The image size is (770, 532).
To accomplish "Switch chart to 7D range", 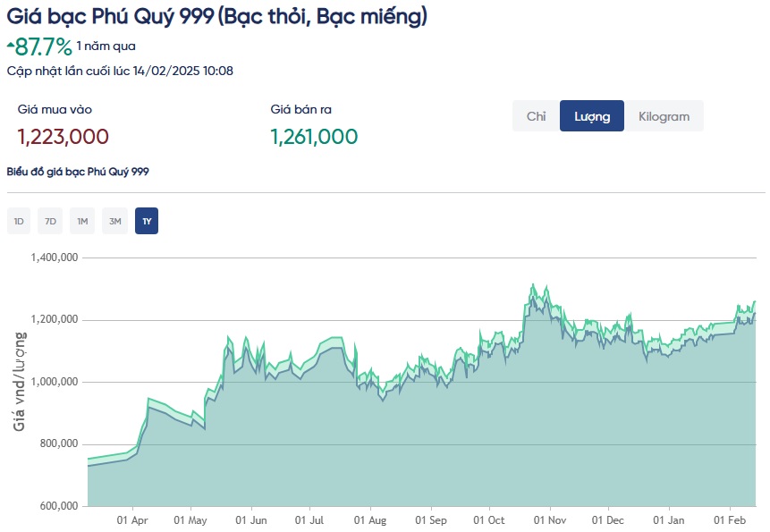I will 50,221.
